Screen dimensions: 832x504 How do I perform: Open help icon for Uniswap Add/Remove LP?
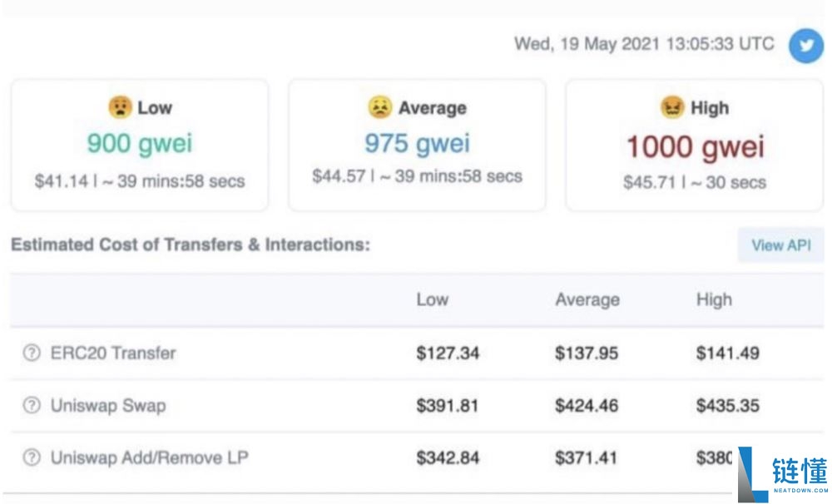pos(32,457)
